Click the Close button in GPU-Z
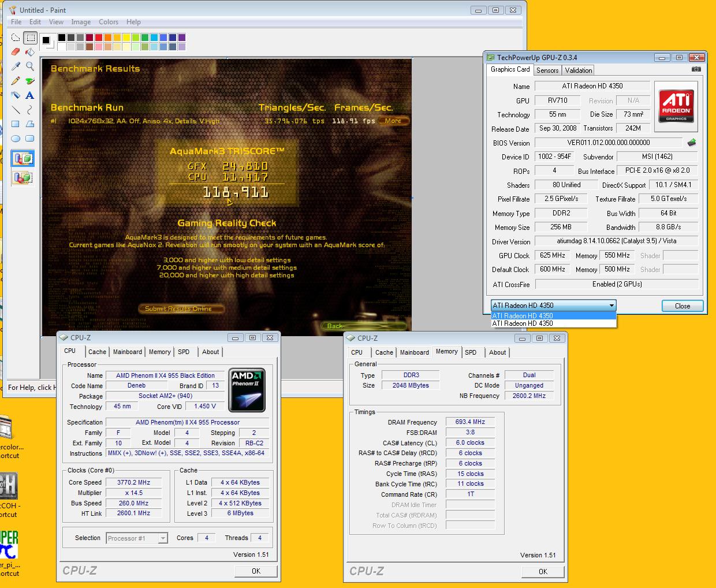 click(682, 306)
